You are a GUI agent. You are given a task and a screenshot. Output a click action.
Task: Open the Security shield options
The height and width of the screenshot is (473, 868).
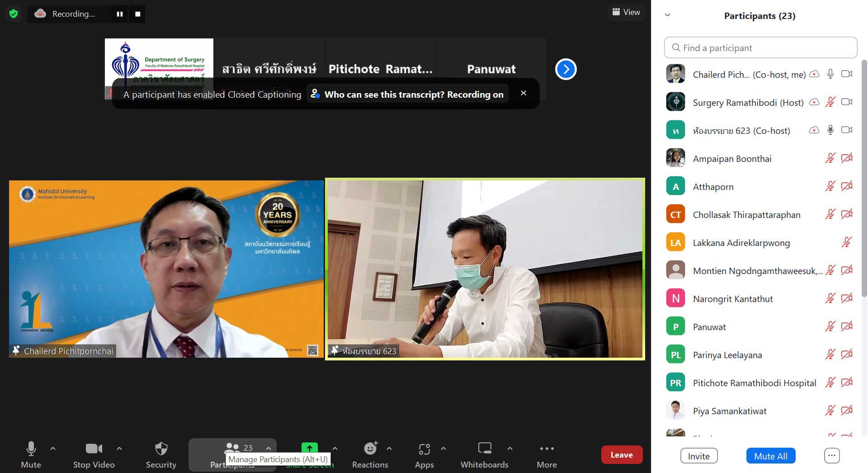tap(161, 454)
